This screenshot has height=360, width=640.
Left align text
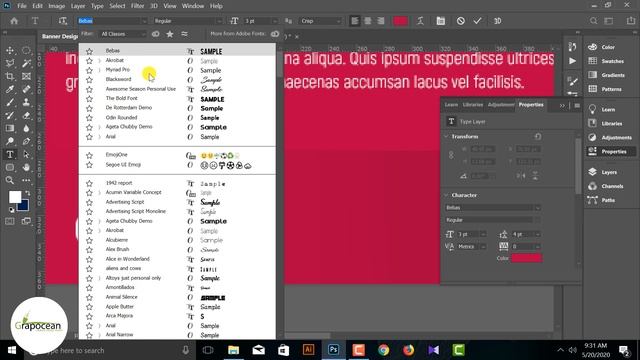point(355,21)
